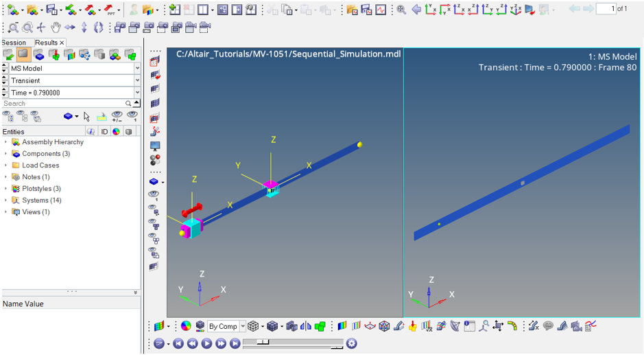Open the Contour panel icon
This screenshot has width=644, height=355.
(342, 326)
